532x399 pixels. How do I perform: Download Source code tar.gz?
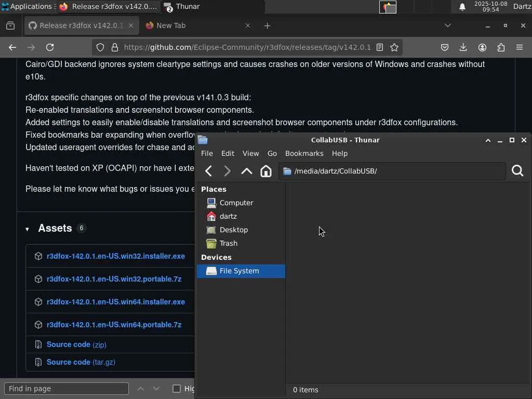point(81,362)
